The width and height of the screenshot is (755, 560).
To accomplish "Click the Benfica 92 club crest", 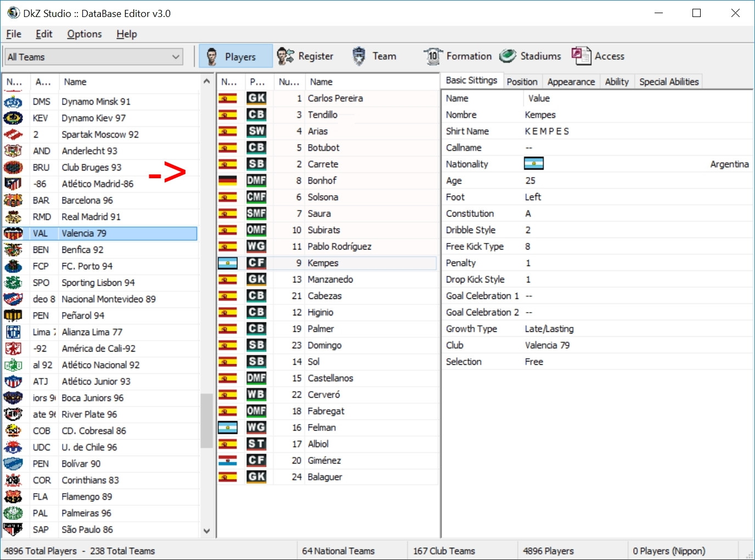I will [13, 250].
